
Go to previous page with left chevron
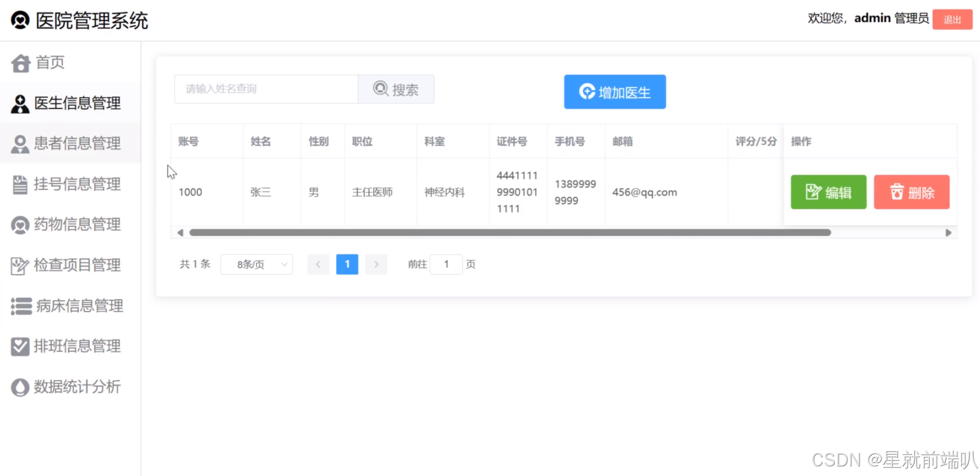coord(318,264)
